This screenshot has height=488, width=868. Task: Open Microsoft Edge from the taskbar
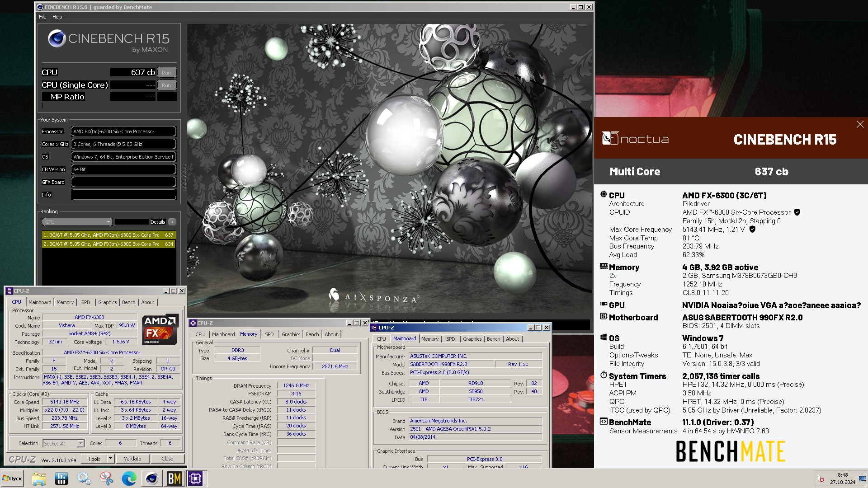pyautogui.click(x=129, y=479)
